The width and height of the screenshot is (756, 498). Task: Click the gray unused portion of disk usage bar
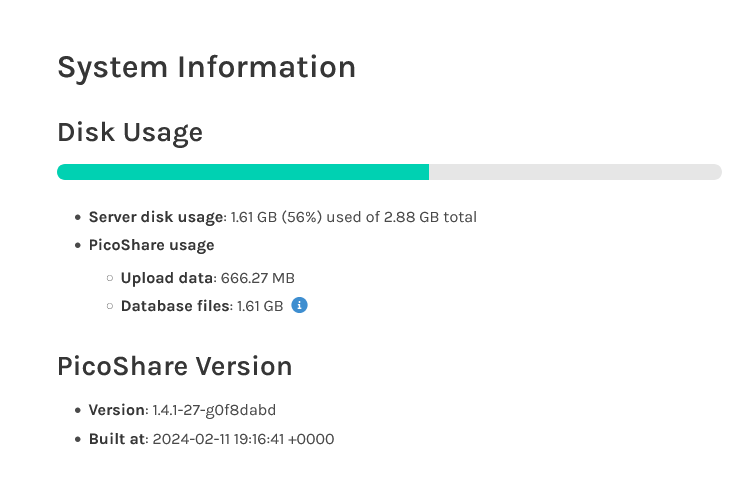[x=575, y=172]
